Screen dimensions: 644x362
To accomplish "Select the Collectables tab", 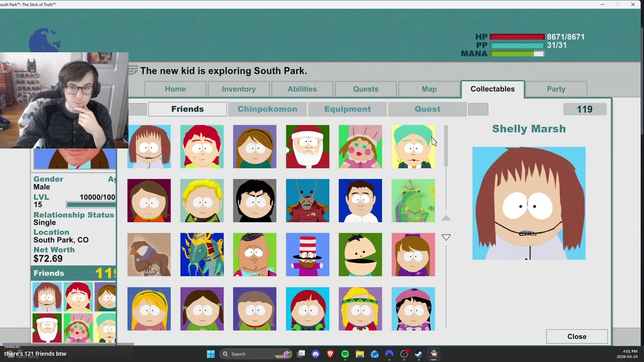I will pyautogui.click(x=493, y=89).
